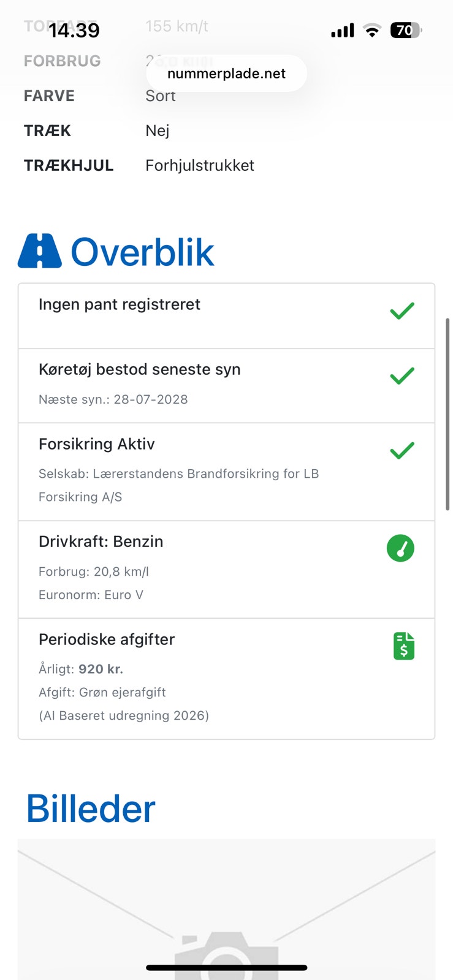453x980 pixels.
Task: Tap the green fuel gauge icon
Action: coord(400,548)
